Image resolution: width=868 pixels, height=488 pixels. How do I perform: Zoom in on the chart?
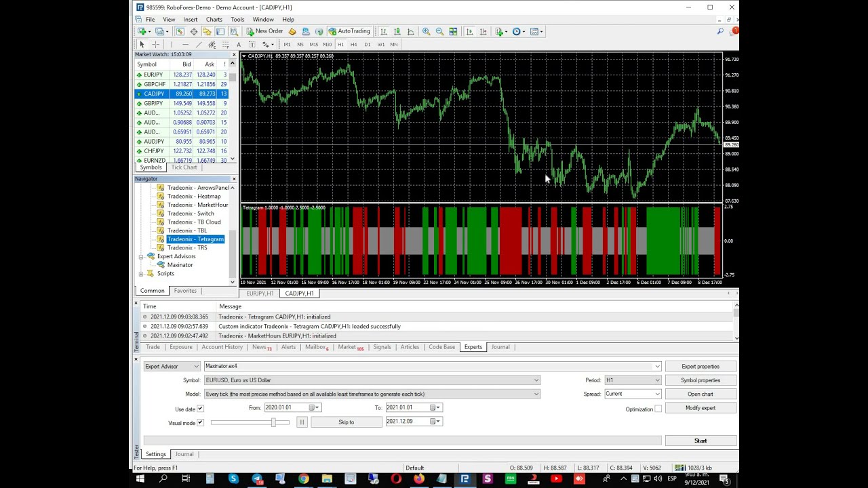(426, 31)
